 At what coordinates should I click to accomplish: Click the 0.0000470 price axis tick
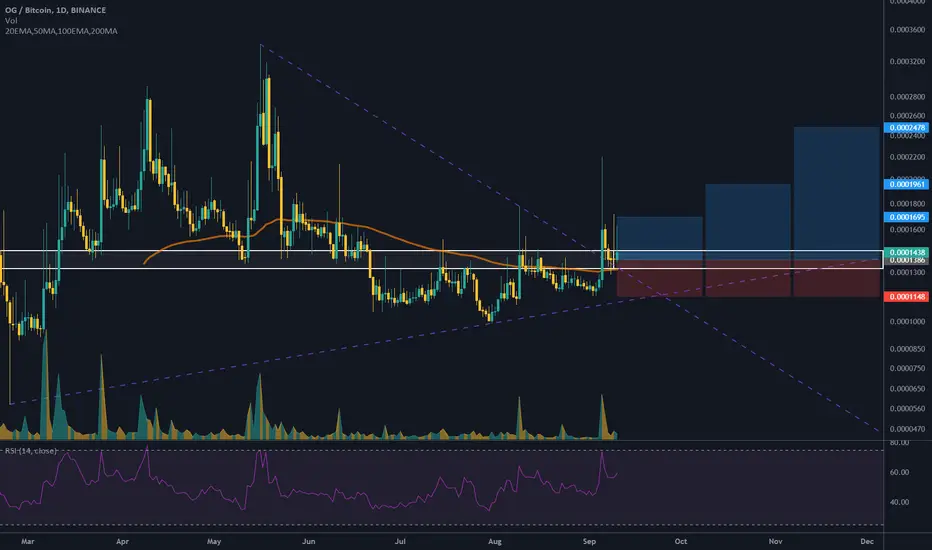tap(907, 429)
